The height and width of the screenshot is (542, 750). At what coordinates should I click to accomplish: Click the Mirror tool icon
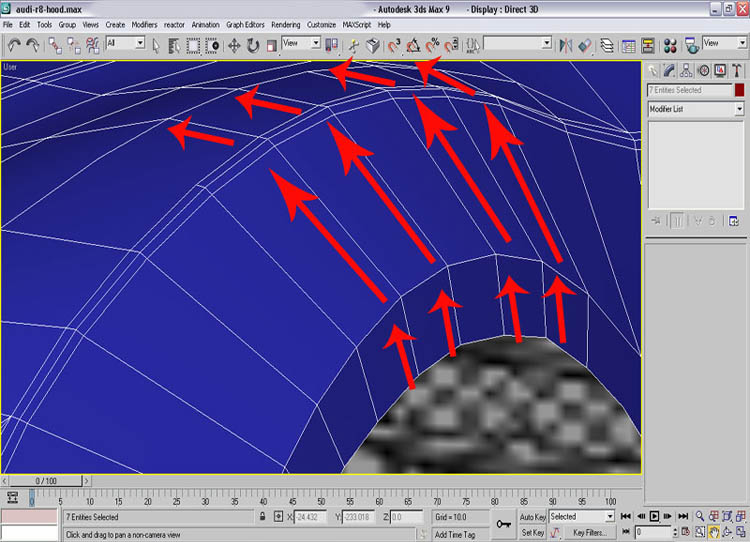[x=566, y=44]
